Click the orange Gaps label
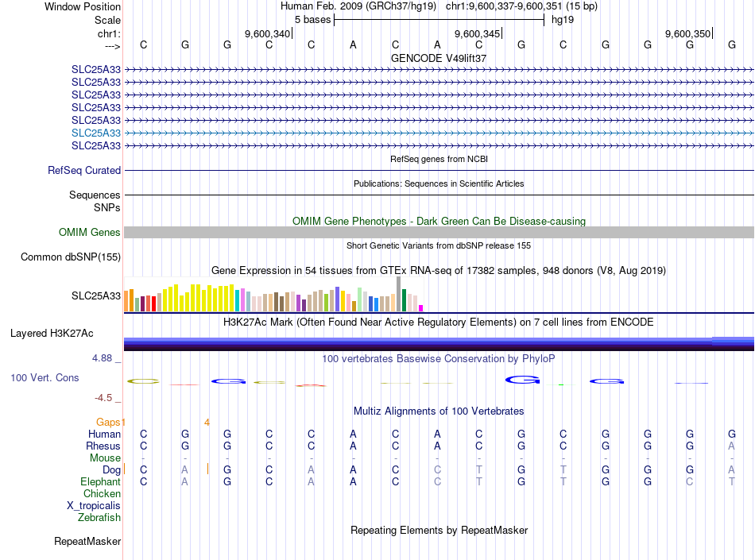The width and height of the screenshot is (755, 560). pyautogui.click(x=108, y=422)
